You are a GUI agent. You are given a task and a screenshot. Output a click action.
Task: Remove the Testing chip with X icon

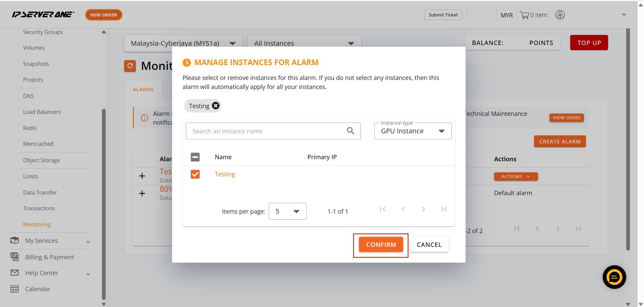pyautogui.click(x=216, y=106)
